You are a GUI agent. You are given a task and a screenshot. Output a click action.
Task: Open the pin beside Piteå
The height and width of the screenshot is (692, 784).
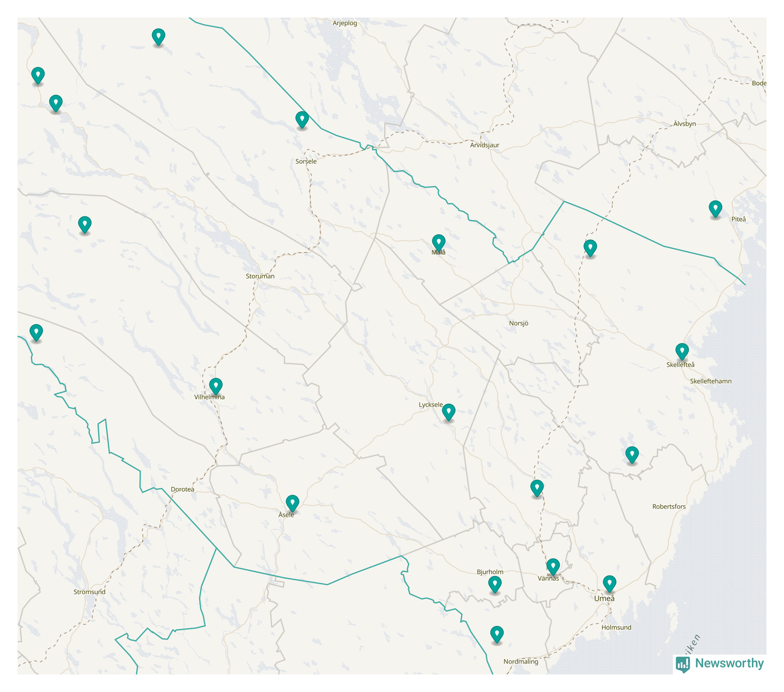pos(715,209)
